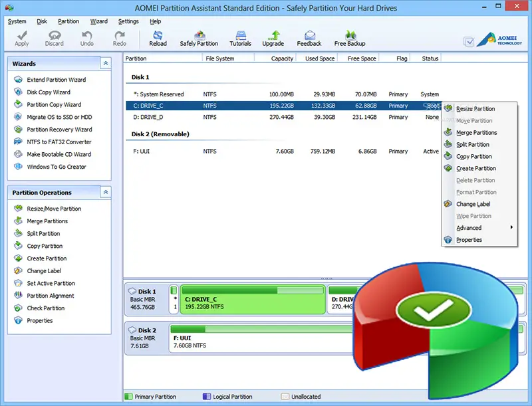The height and width of the screenshot is (406, 532).
Task: Open Tutorials in the toolbar
Action: (241, 38)
